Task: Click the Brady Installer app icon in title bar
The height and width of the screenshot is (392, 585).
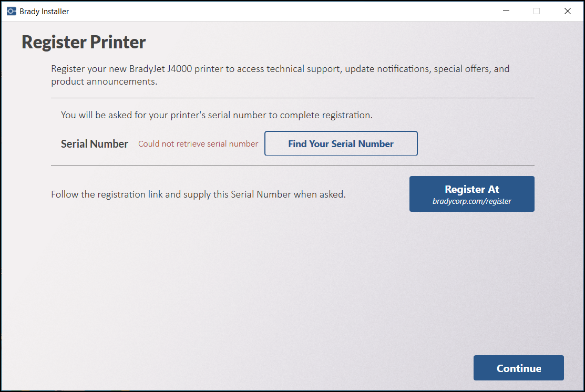Action: [12, 11]
